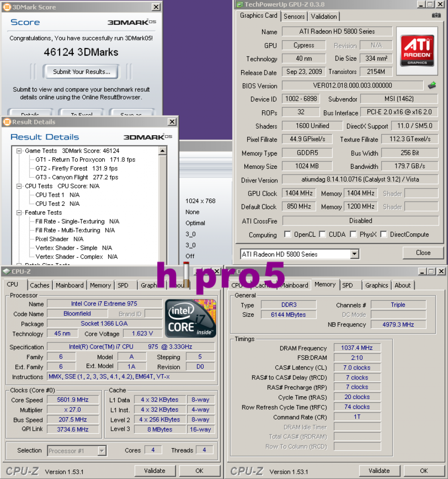This screenshot has height=479, width=448.
Task: Open the Validation tab in GPU-Z
Action: 323,16
